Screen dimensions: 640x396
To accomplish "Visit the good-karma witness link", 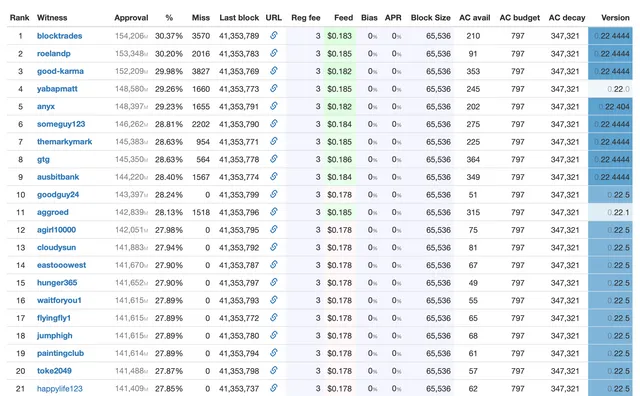I will [60, 71].
